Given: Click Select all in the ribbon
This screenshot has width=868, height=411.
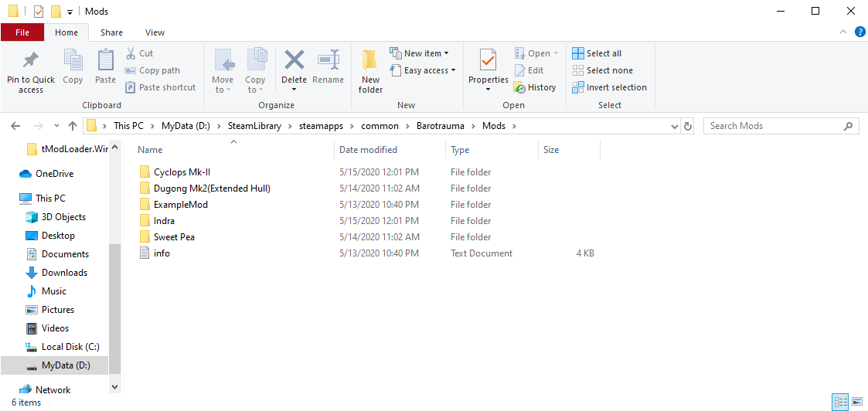Looking at the screenshot, I should (x=597, y=53).
